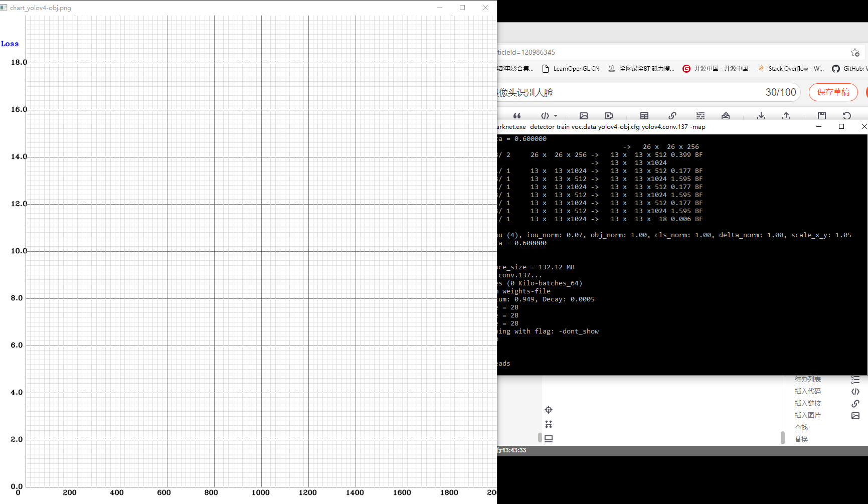Viewport: 868px width, 504px height.
Task: Click the picture icon in help panel
Action: coord(855,416)
